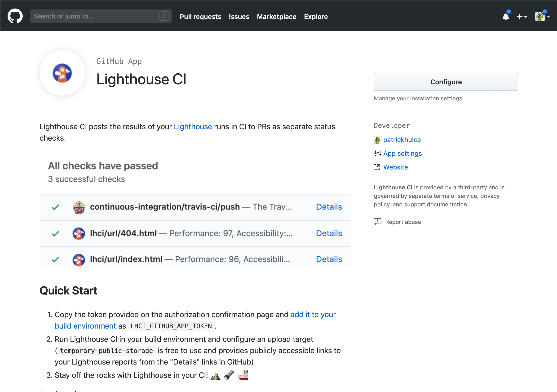Click 'All checks have passed' heading
Image resolution: width=557 pixels, height=392 pixels.
pos(103,166)
